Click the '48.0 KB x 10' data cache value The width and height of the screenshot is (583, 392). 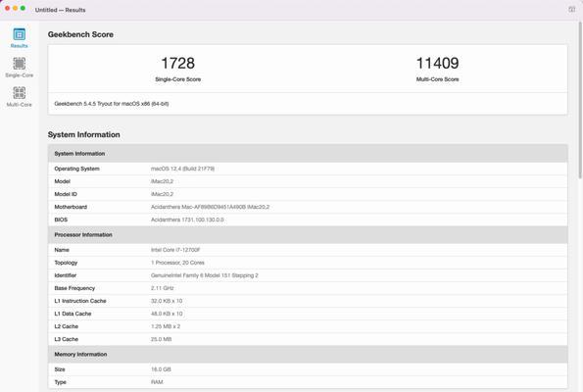[x=167, y=314]
